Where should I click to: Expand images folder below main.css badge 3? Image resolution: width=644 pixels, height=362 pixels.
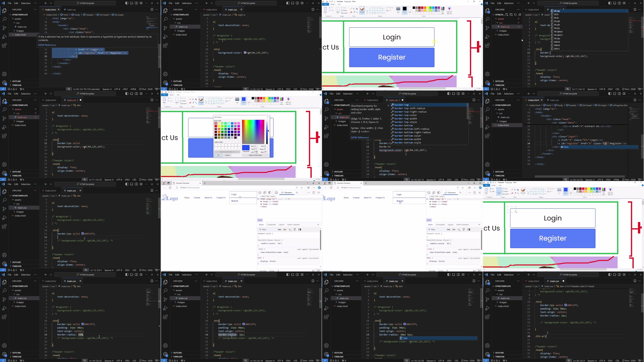pyautogui.click(x=503, y=31)
